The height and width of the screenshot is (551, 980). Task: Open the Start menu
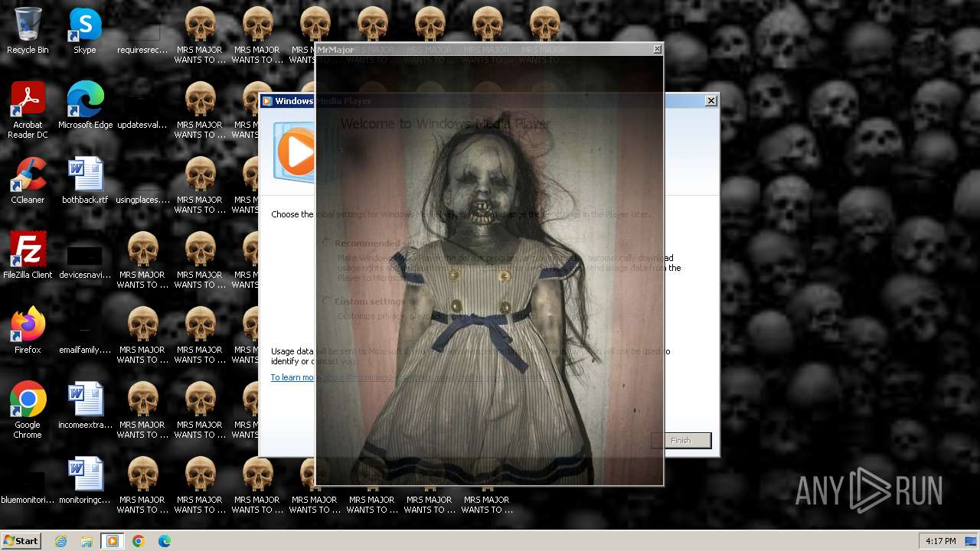[x=21, y=541]
